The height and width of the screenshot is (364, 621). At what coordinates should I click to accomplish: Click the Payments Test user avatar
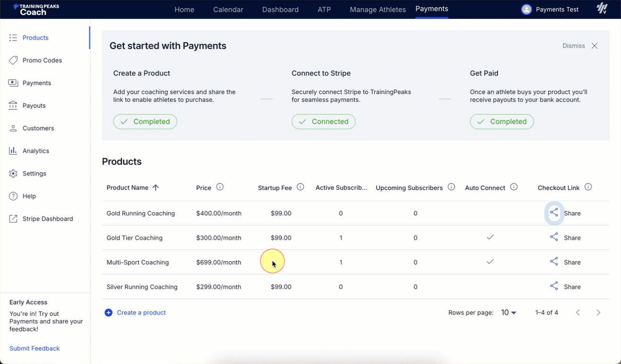tap(526, 9)
